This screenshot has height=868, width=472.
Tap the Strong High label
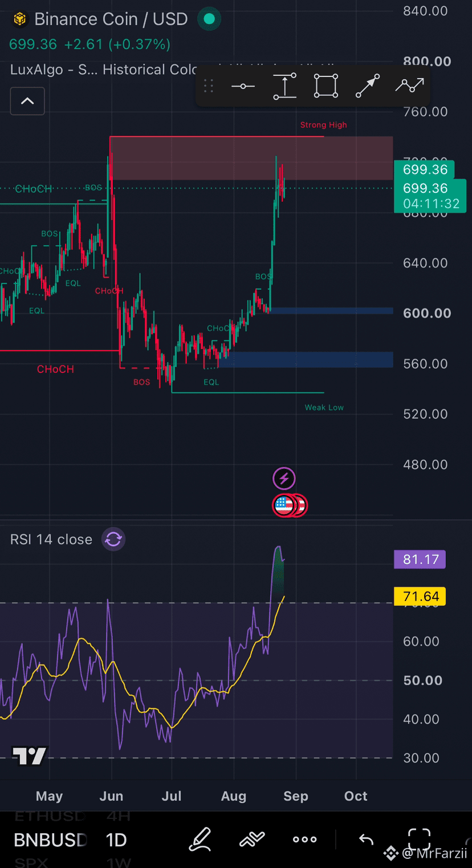click(x=324, y=125)
